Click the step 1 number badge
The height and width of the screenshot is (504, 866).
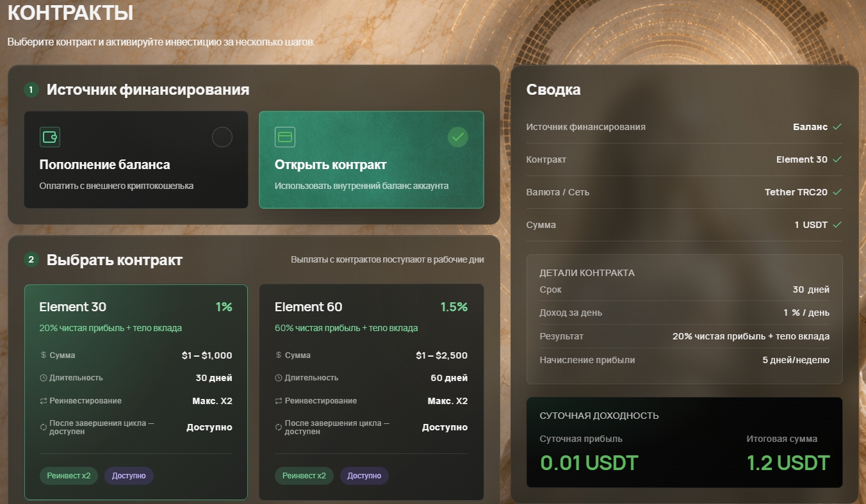[31, 90]
